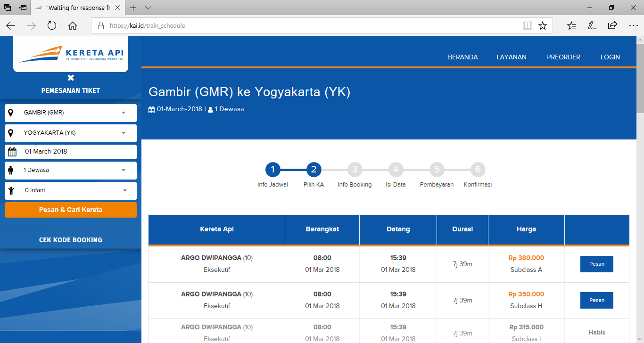Click the Share page icon
Screen dimensions: 644x343
coord(612,26)
